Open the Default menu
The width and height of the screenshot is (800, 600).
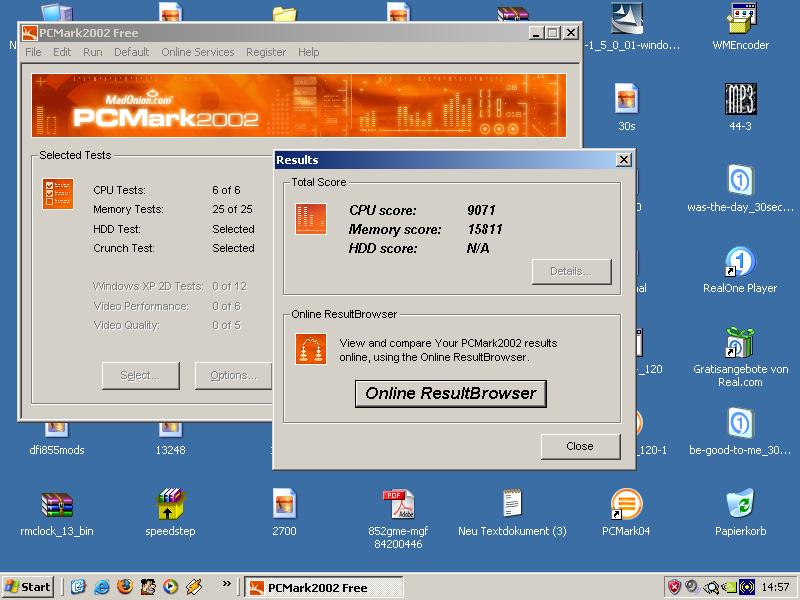click(132, 52)
